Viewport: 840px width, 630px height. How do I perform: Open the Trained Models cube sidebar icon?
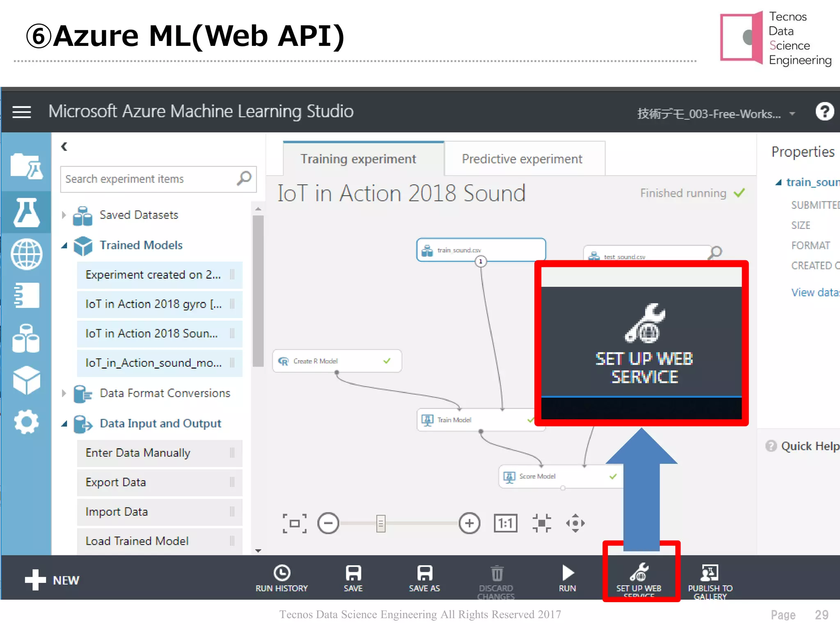[27, 380]
